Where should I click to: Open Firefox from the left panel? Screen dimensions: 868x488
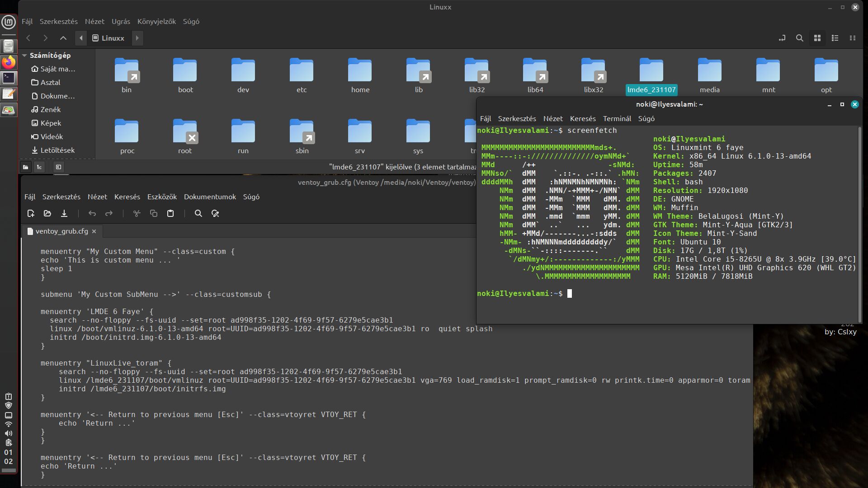pos(9,62)
